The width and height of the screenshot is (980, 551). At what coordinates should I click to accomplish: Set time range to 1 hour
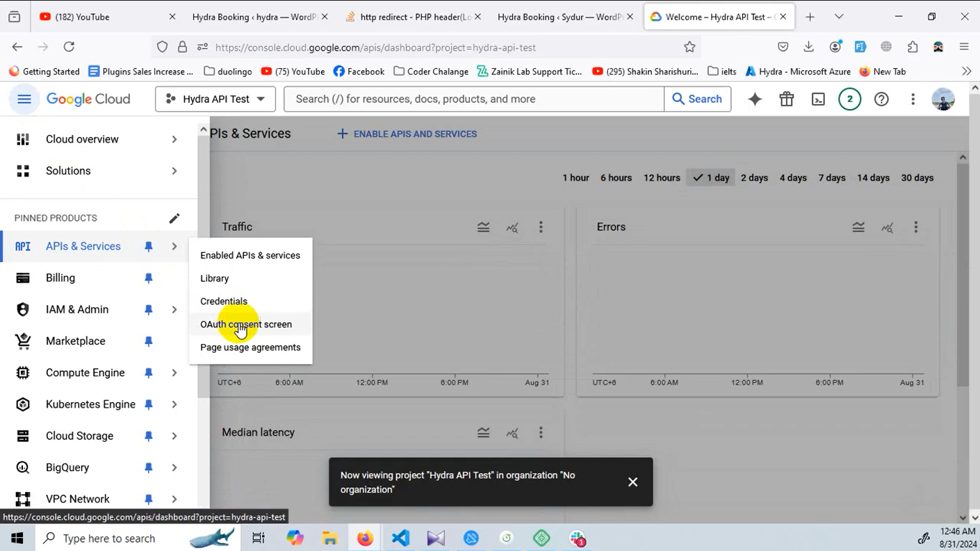click(575, 178)
